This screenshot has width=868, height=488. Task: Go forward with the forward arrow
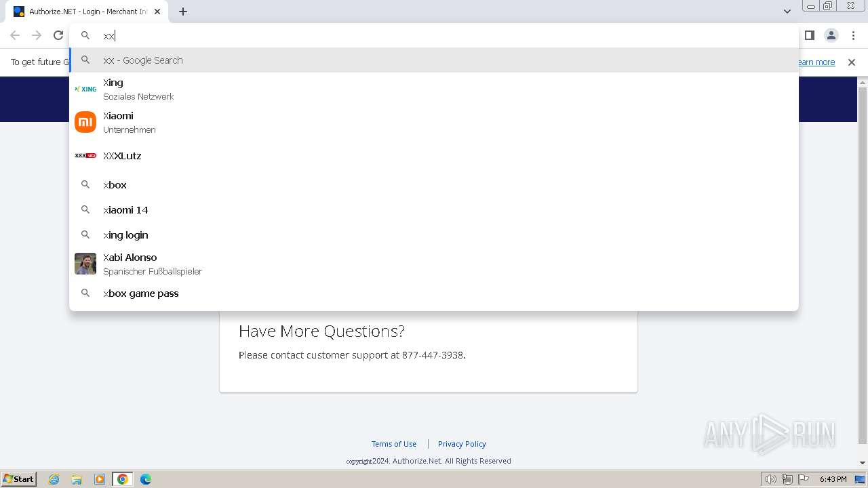tap(37, 35)
